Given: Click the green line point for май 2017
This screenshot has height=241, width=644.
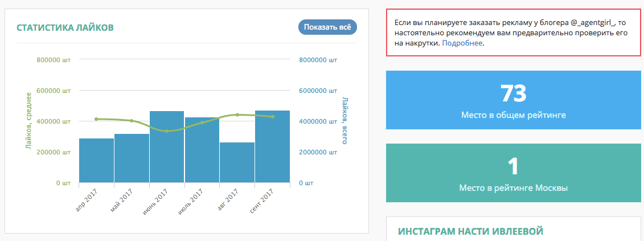Looking at the screenshot, I should pyautogui.click(x=132, y=121).
